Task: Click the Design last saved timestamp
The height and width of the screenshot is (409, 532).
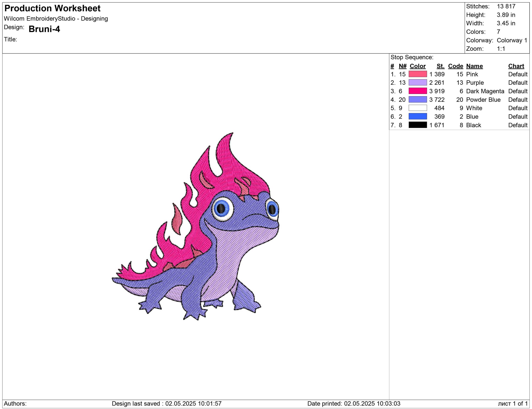Action: [167, 404]
